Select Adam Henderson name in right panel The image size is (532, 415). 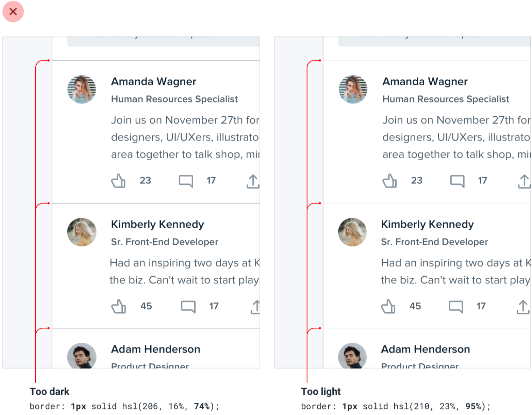(x=425, y=349)
